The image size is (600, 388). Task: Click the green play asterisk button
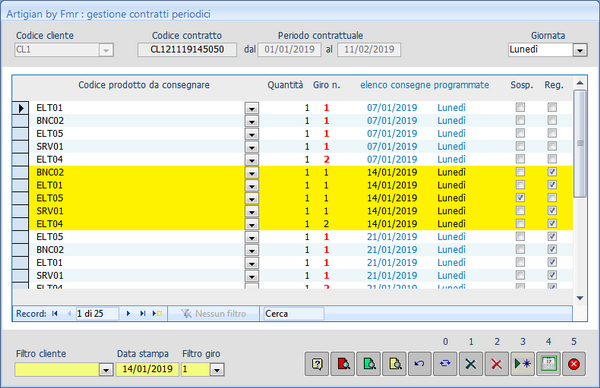(x=522, y=364)
